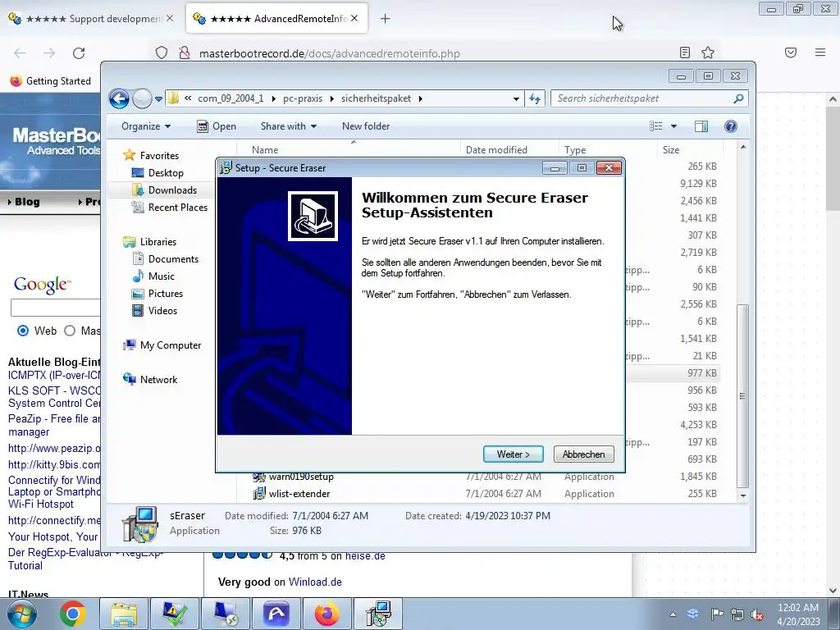Screen dimensions: 840x630
Task: Open view options dropdown arrow
Action: (674, 126)
